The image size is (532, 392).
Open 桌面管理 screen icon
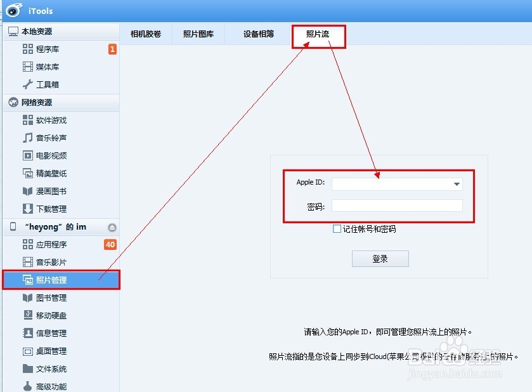pyautogui.click(x=28, y=351)
